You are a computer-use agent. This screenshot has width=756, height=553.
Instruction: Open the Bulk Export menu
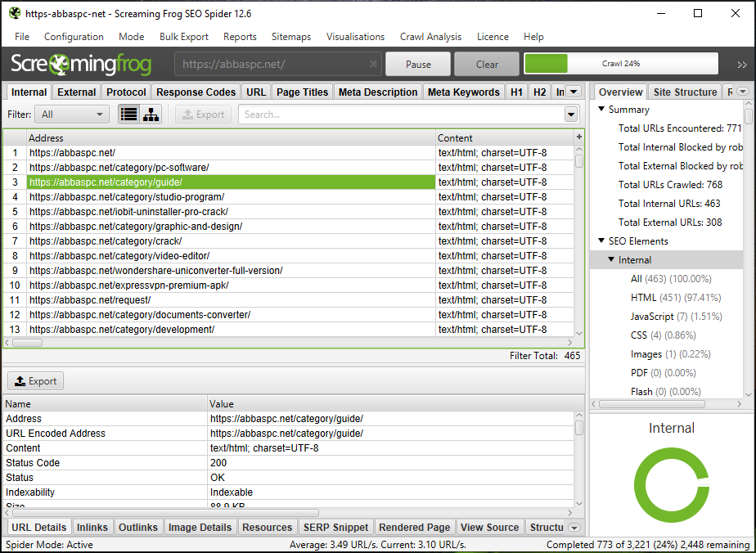coord(184,37)
